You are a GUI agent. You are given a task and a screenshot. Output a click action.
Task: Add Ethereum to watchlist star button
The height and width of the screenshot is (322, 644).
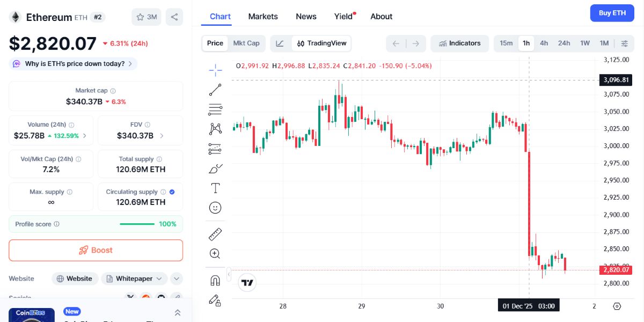pos(146,17)
